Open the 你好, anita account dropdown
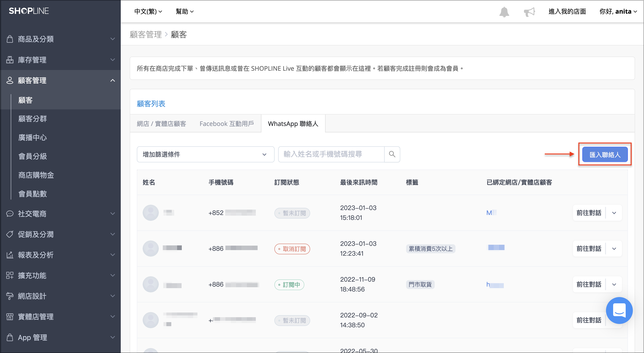Viewport: 644px width, 353px height. (618, 11)
